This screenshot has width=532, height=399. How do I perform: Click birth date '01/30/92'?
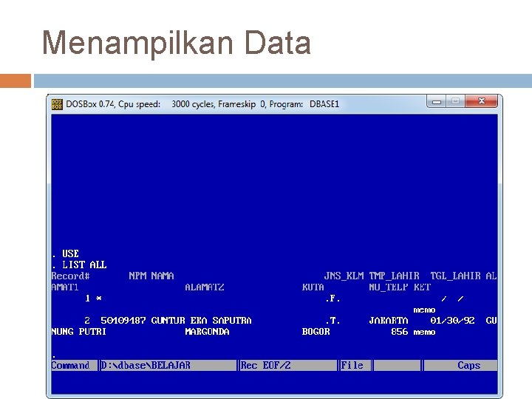[452, 320]
